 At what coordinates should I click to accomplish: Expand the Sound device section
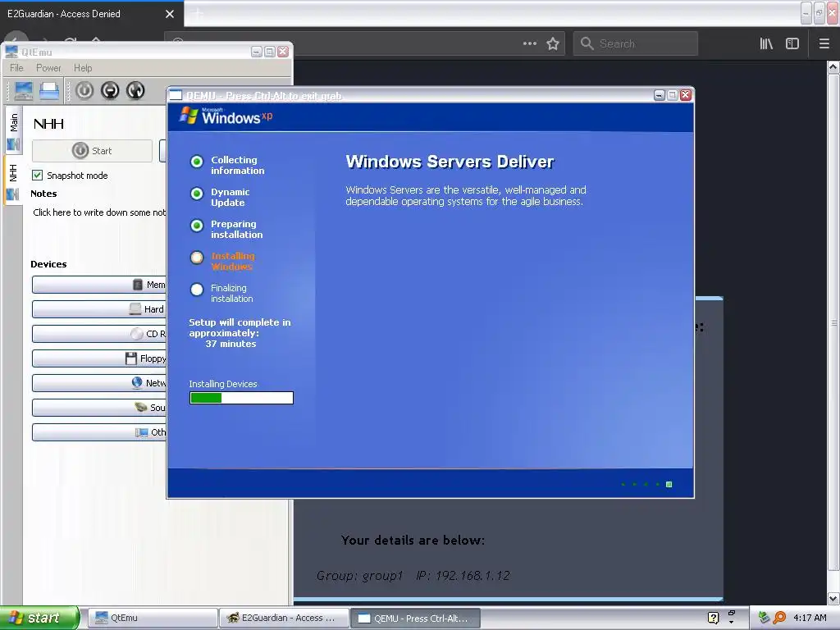[x=99, y=408]
